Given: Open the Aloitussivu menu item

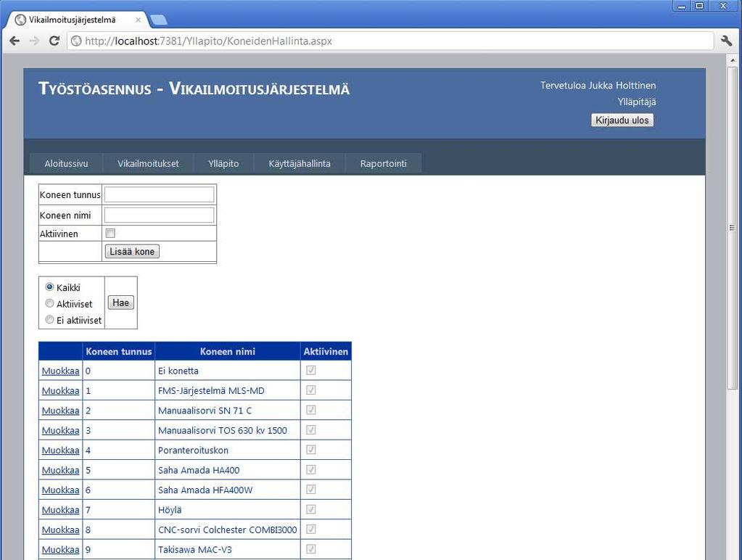Looking at the screenshot, I should point(66,164).
